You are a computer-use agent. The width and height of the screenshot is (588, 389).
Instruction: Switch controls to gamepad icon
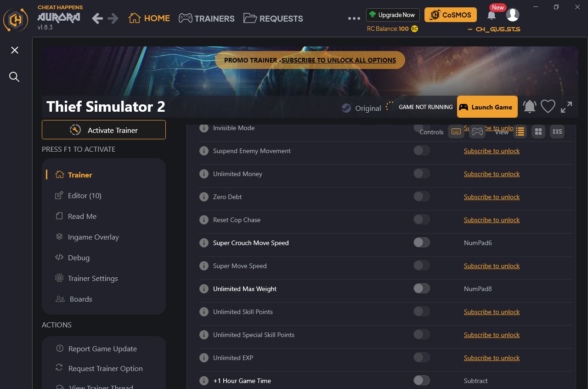478,132
